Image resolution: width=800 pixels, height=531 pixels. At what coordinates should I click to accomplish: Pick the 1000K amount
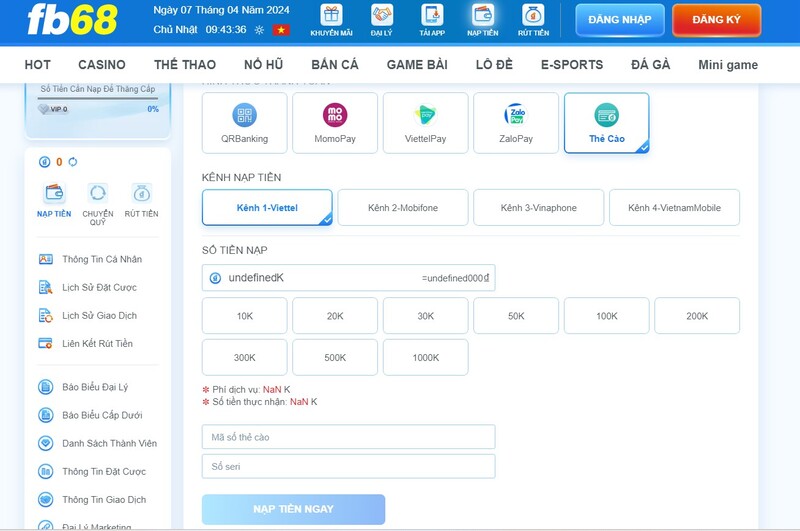(426, 358)
